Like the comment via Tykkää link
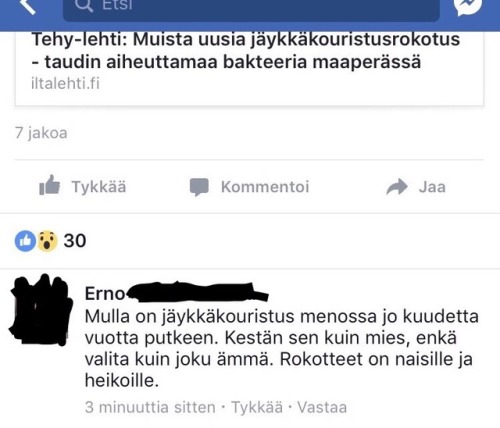The image size is (500, 428). pos(257,407)
